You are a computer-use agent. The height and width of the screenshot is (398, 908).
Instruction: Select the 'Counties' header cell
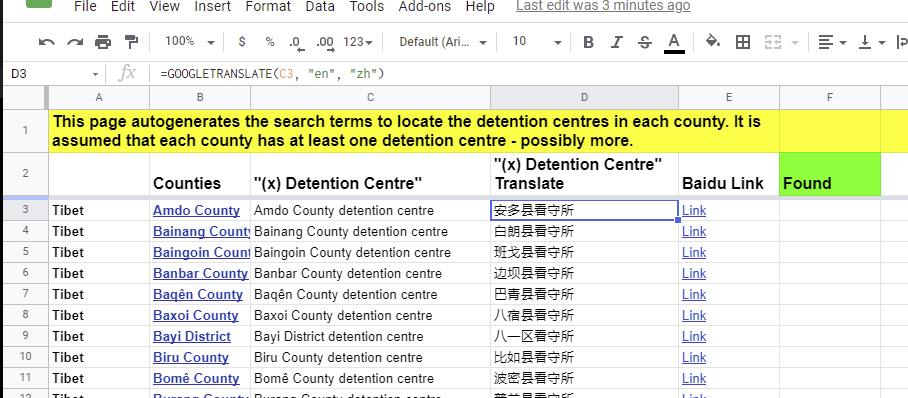pyautogui.click(x=200, y=174)
